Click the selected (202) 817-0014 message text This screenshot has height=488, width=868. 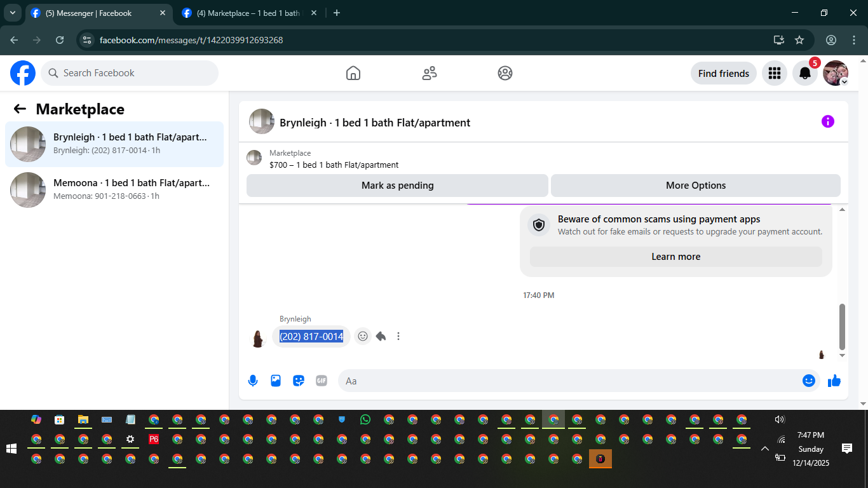(311, 337)
